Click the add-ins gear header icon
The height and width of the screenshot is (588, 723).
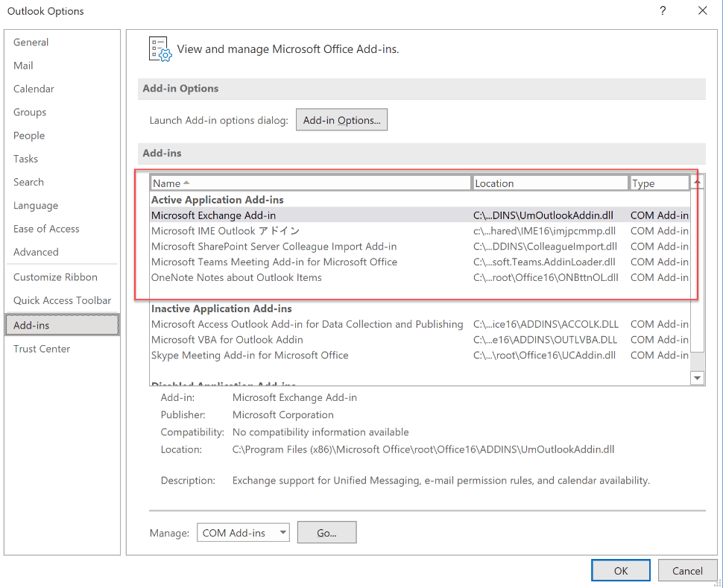[160, 49]
